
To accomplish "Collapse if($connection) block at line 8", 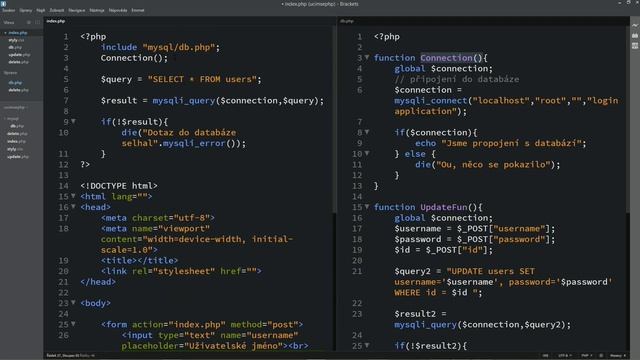I will (x=367, y=132).
